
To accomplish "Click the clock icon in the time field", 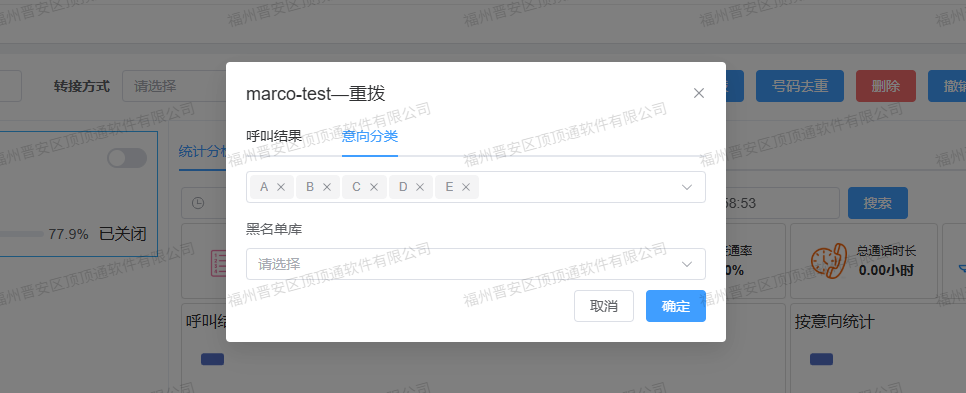I will coord(198,203).
